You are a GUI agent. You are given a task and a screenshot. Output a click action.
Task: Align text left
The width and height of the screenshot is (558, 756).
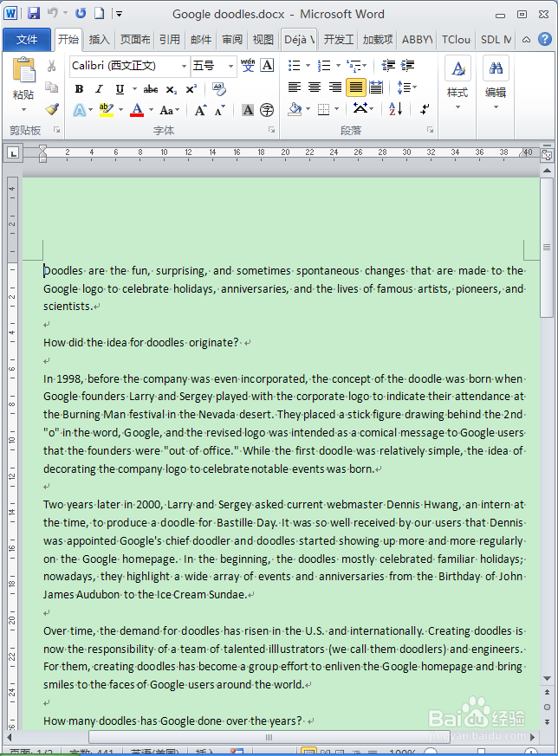[295, 87]
